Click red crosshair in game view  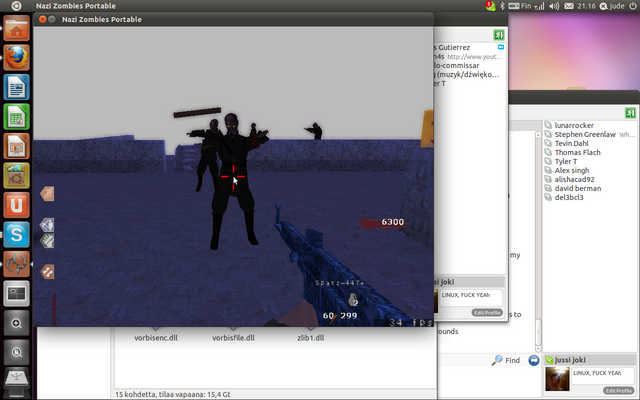[x=233, y=177]
